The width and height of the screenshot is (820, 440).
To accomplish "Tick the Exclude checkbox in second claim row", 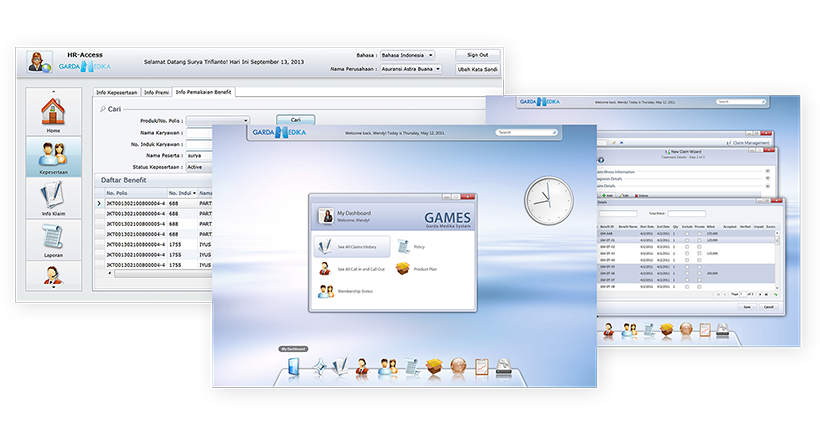I will tap(687, 240).
